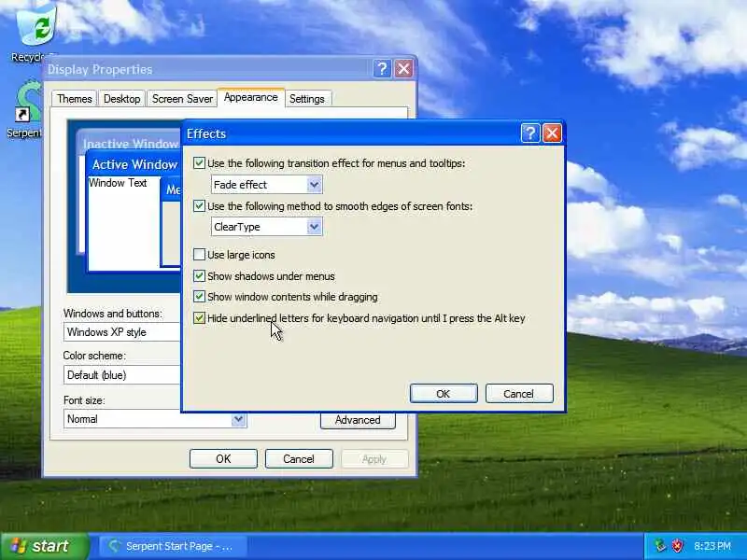Click the Effects dialog help question-mark button
The image size is (747, 560).
530,133
